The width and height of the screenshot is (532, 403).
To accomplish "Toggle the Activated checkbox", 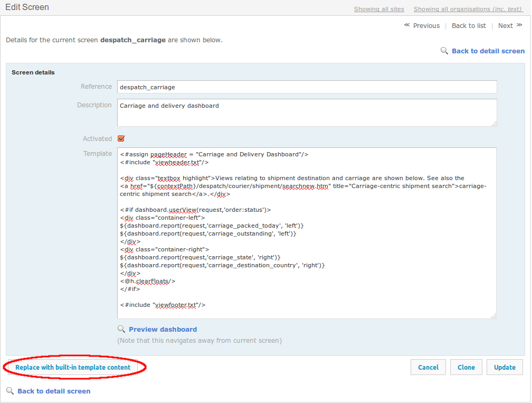I will pyautogui.click(x=121, y=139).
